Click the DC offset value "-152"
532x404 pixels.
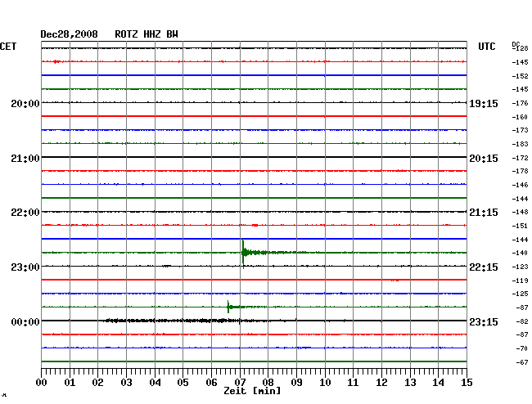coord(520,76)
